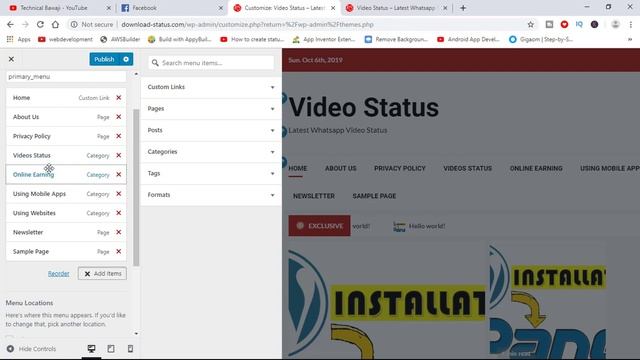Open SAMPLE PAGE in site preview
This screenshot has width=640, height=360.
point(374,196)
